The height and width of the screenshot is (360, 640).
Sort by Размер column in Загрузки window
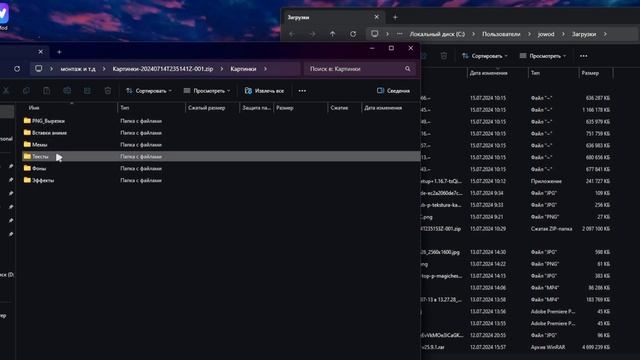(590, 73)
